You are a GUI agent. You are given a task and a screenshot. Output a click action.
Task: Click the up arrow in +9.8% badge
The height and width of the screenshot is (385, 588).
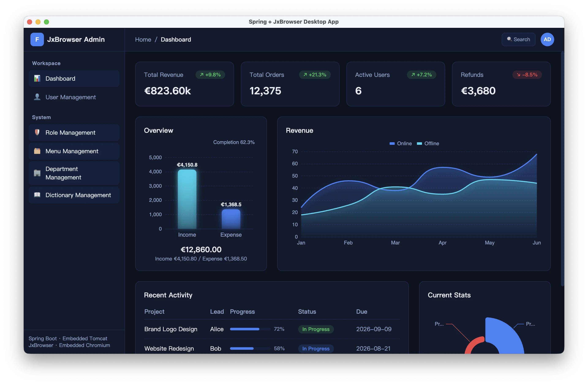(x=202, y=75)
